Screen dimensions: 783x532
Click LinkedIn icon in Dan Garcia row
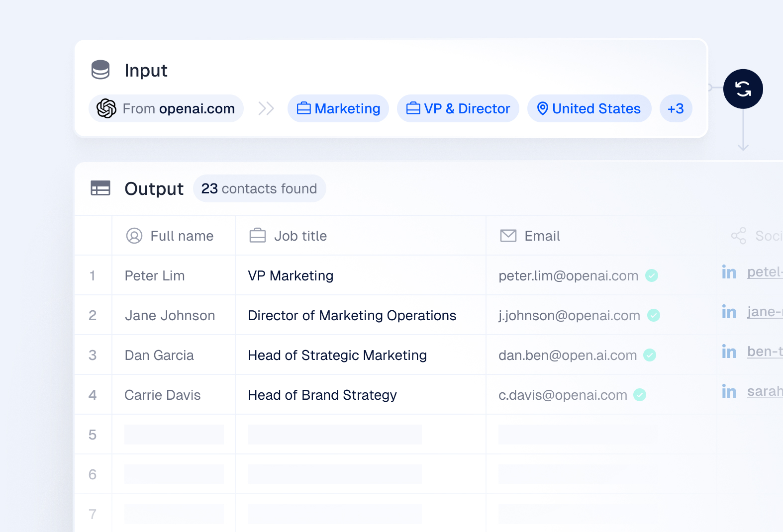coord(729,351)
